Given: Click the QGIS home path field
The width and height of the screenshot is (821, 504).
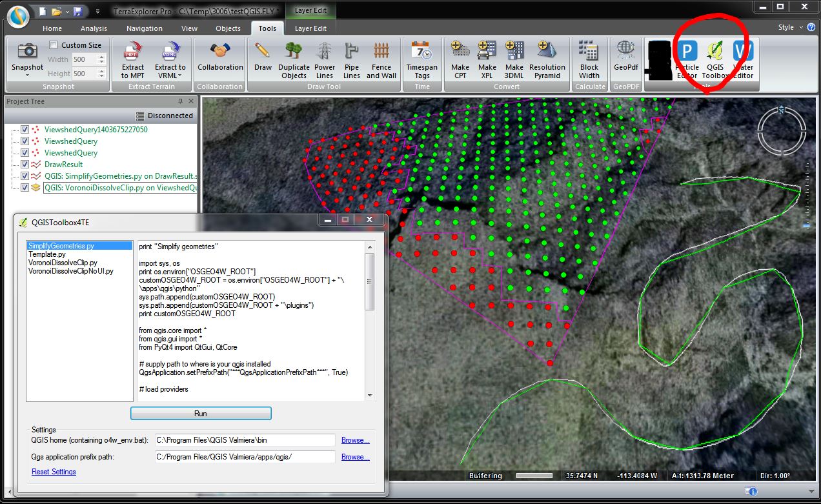Looking at the screenshot, I should click(245, 440).
